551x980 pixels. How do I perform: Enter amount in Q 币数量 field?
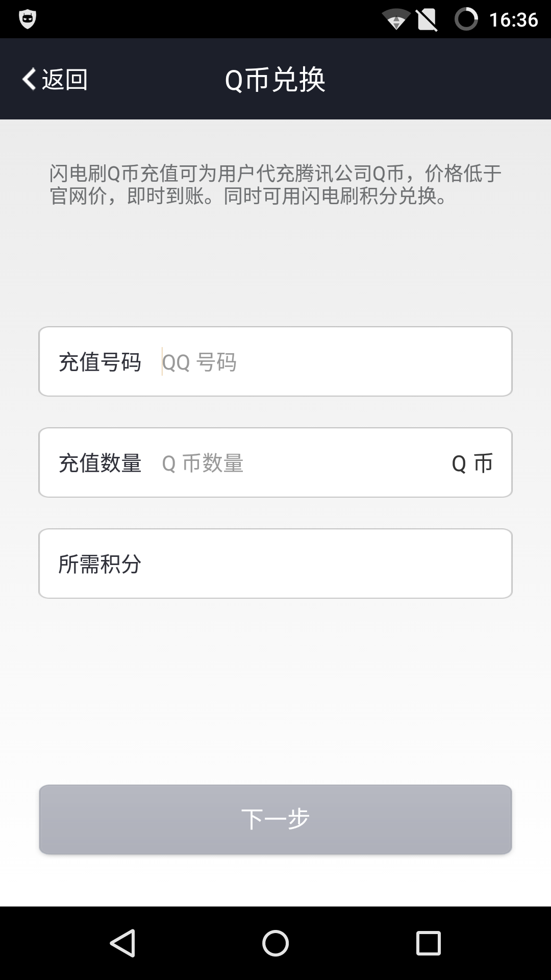[301, 463]
